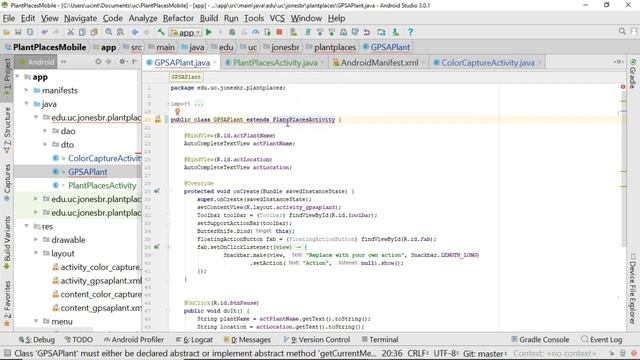Open the app run configuration dropdown
The width and height of the screenshot is (640, 360).
pyautogui.click(x=186, y=32)
